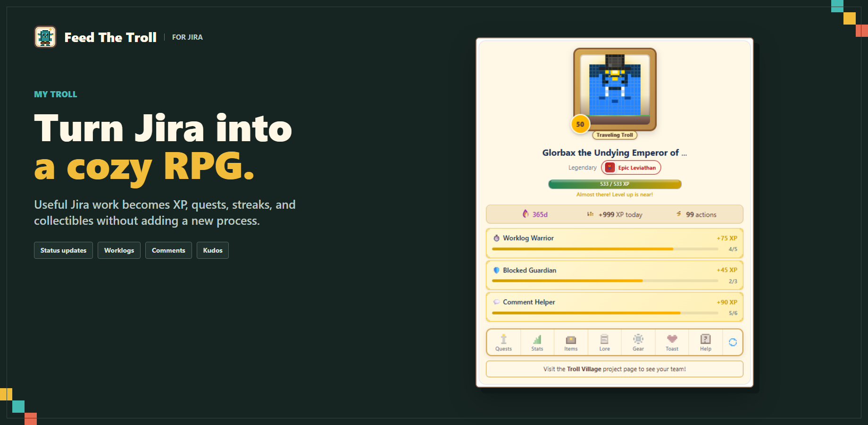
Task: Open the Items tab
Action: [571, 342]
